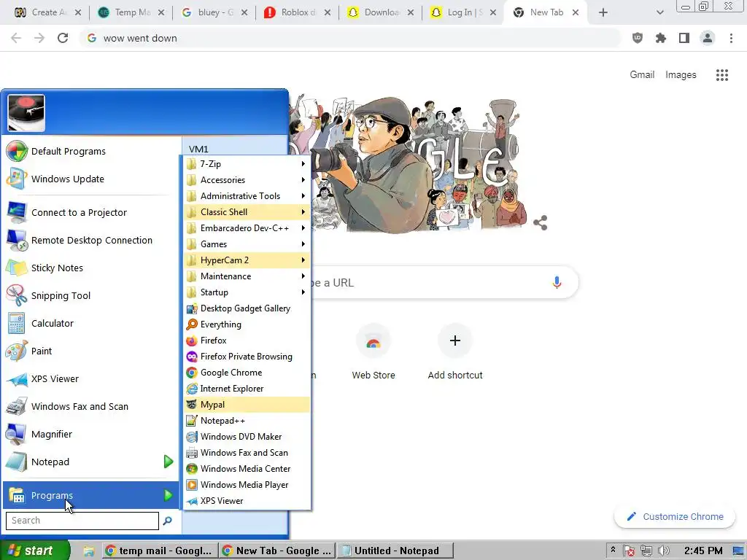
Task: Expand the HyperCam 2 folder
Action: [x=247, y=260]
